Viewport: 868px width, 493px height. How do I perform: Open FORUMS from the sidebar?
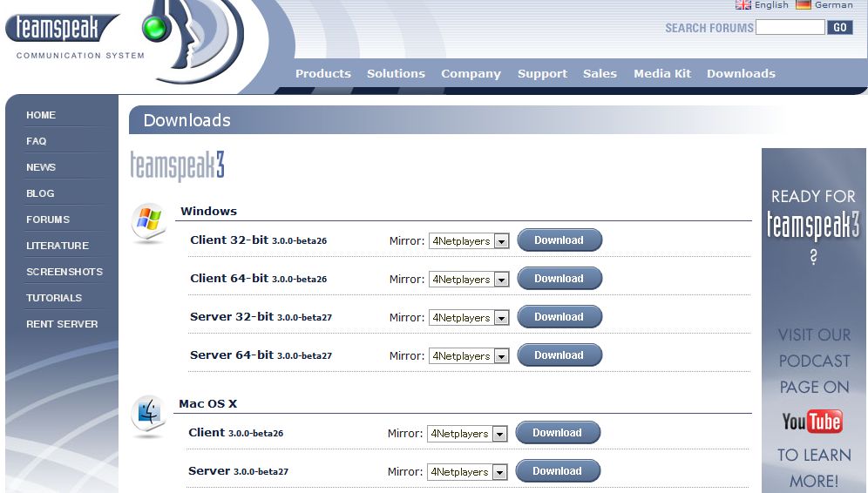pos(48,219)
